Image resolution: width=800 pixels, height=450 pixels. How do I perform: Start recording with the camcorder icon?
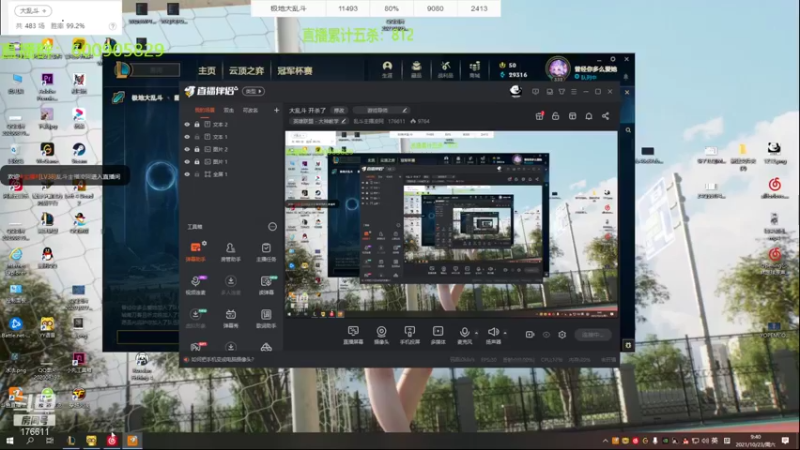pos(530,335)
